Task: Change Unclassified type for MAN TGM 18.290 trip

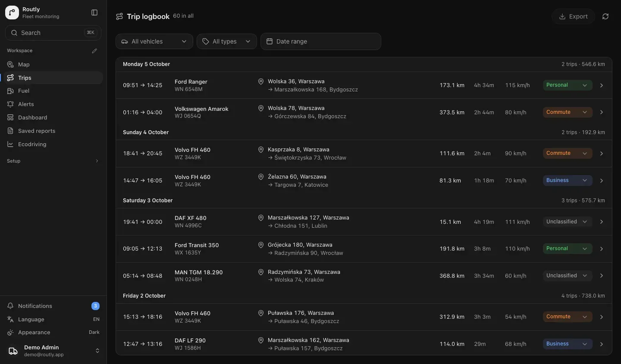Action: pyautogui.click(x=568, y=276)
